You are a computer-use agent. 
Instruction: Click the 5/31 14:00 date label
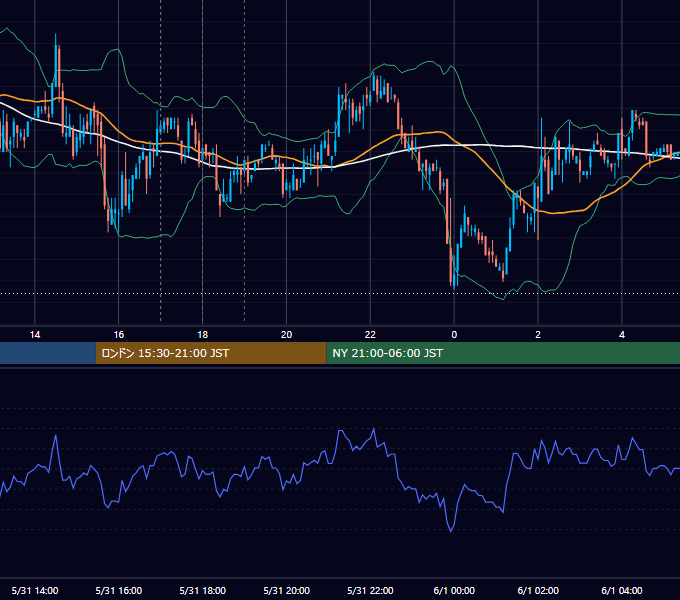35,590
